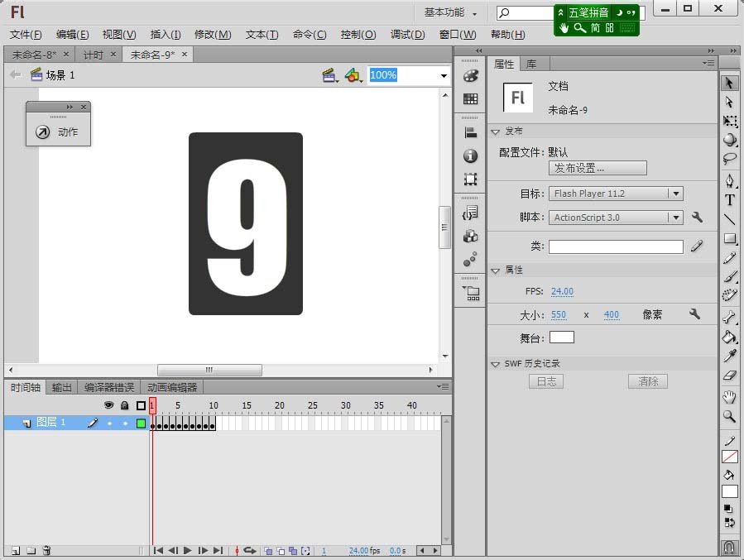Toggle outline color square for 图层 1
The height and width of the screenshot is (560, 744).
pos(141,423)
